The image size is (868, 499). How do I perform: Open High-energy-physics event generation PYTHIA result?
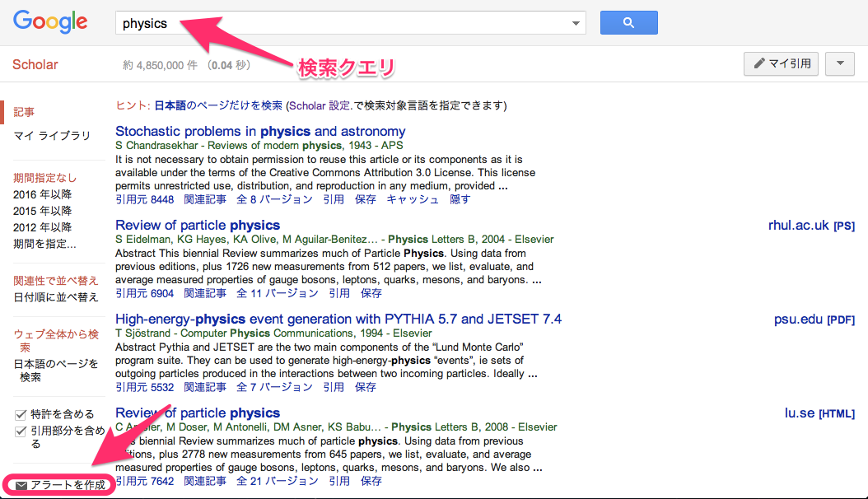tap(338, 319)
